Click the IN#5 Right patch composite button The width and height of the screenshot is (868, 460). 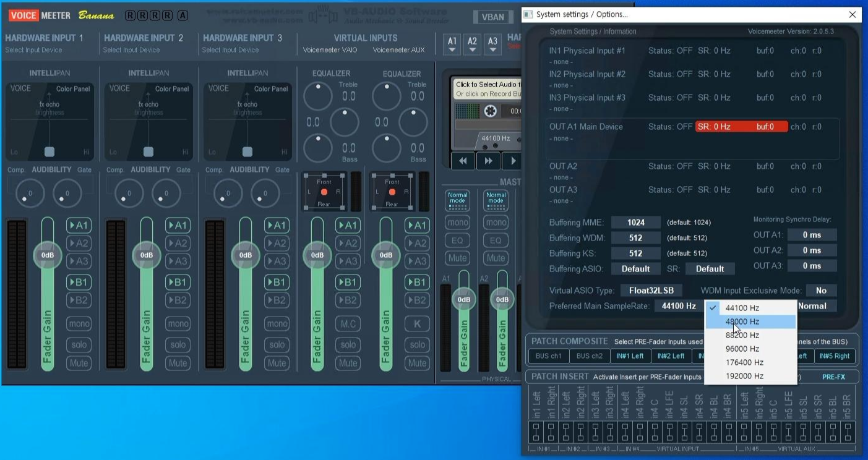pos(835,356)
